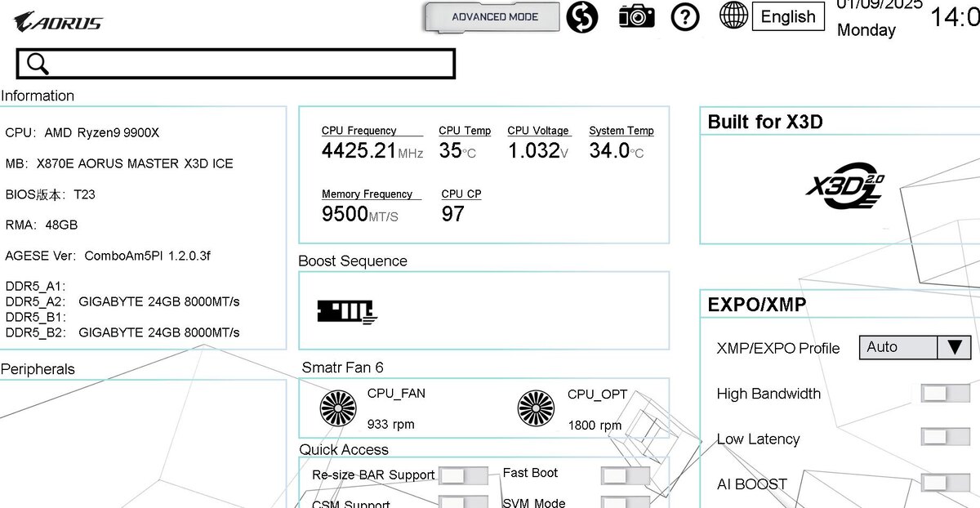The image size is (980, 508).
Task: Click the System Temp 34.0 value
Action: 617,150
